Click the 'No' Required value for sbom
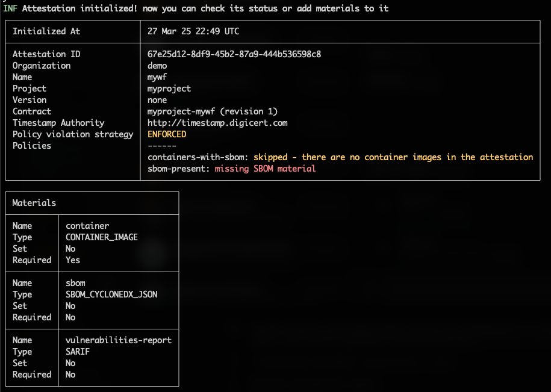The width and height of the screenshot is (551, 392). [70, 317]
